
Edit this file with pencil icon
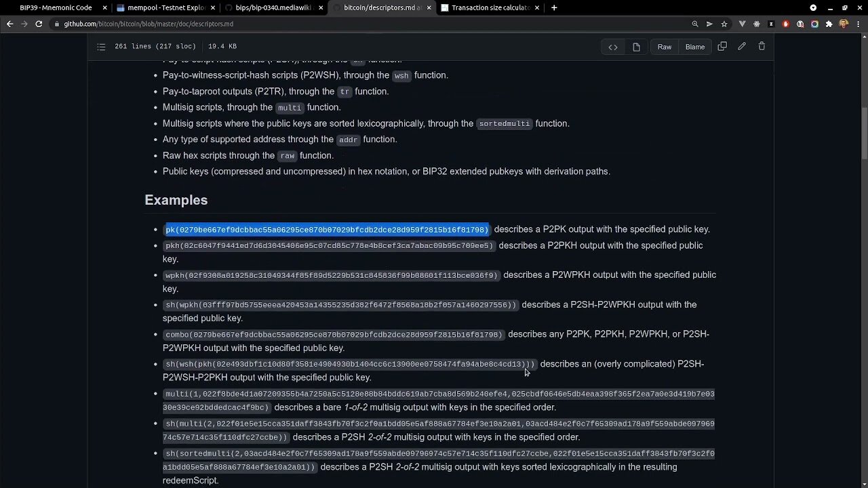click(742, 47)
